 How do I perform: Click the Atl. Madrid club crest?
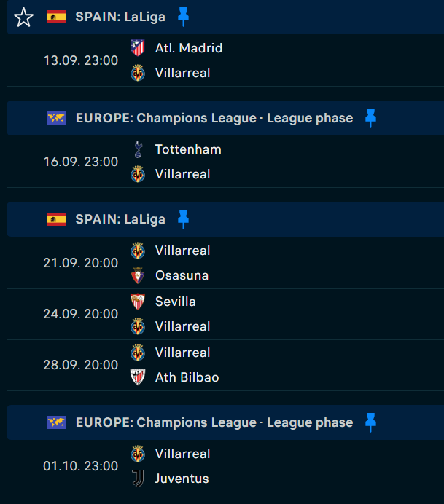[x=138, y=48]
